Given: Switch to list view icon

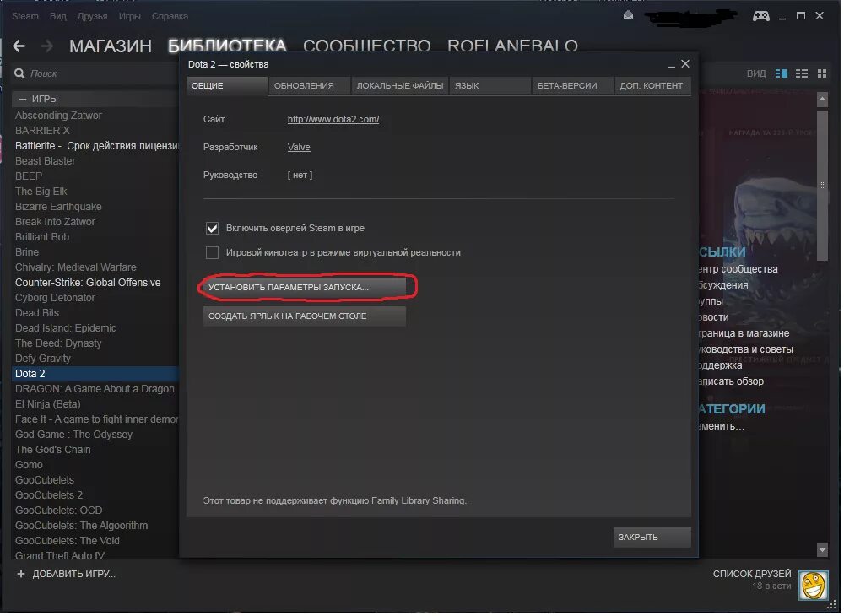Looking at the screenshot, I should tap(802, 73).
